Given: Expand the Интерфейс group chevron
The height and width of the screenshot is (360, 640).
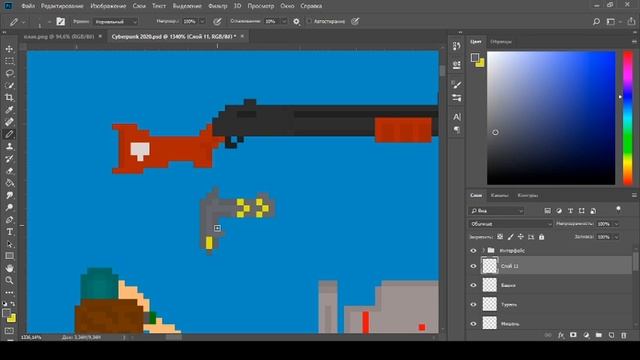Looking at the screenshot, I should (484, 250).
